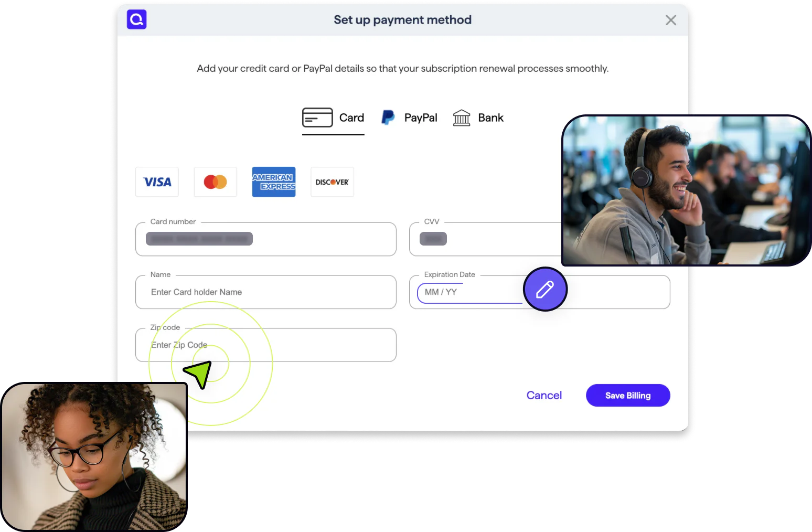This screenshot has width=812, height=532.
Task: Close the payment method dialog
Action: pos(670,20)
